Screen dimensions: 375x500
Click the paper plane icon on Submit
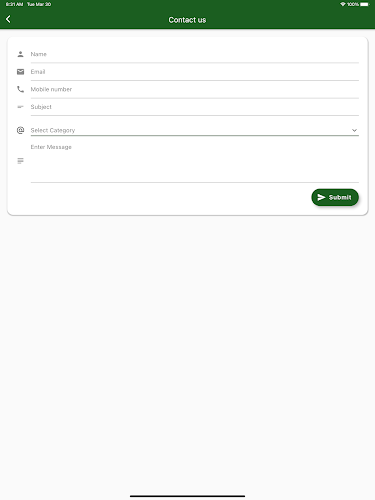(321, 197)
